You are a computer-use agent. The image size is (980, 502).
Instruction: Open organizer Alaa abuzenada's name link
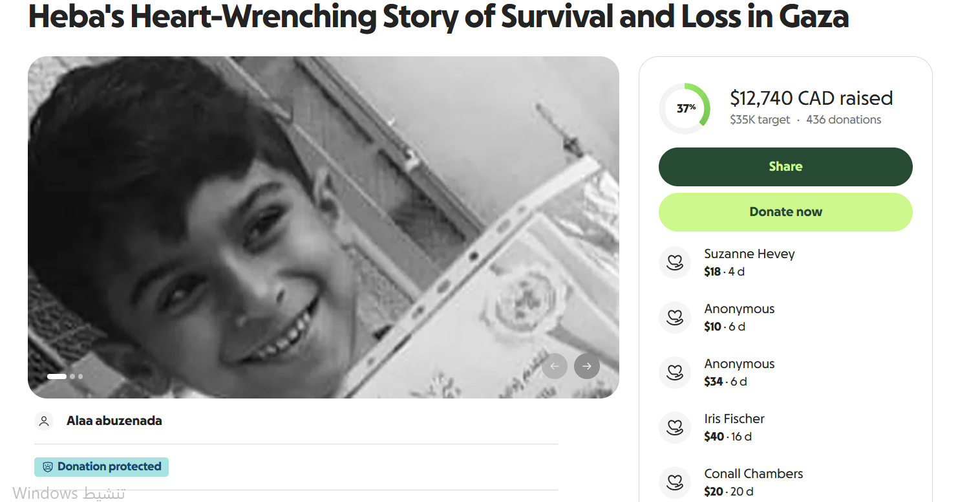pos(114,421)
